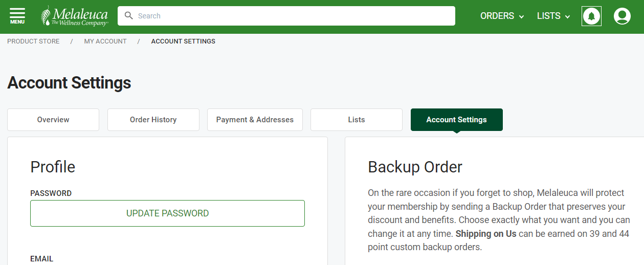644x265 pixels.
Task: Click the Profile heading
Action: 53,167
